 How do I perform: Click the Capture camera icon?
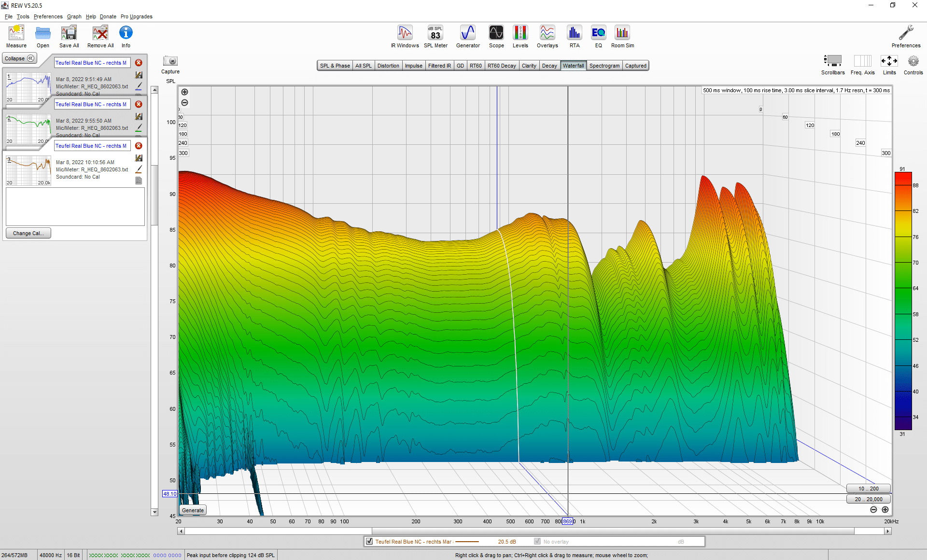tap(170, 61)
